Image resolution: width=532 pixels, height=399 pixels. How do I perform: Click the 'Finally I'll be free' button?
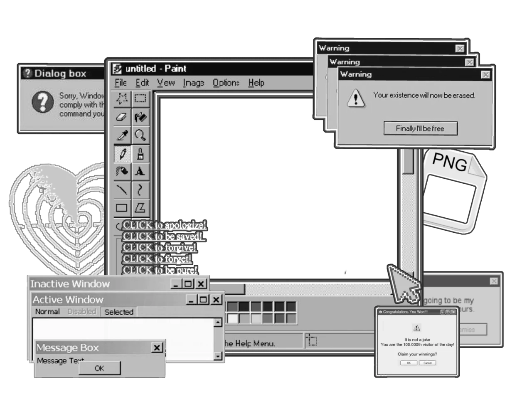[x=420, y=128]
